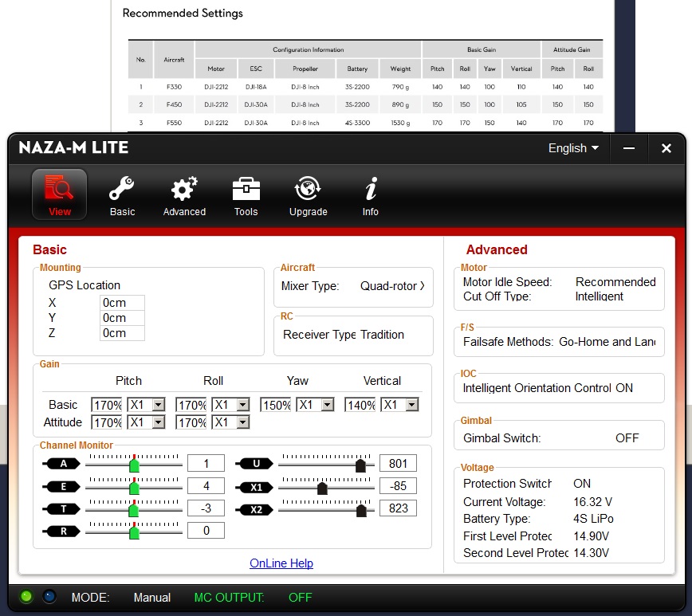Open the Basic wrench icon
The height and width of the screenshot is (616, 692).
pos(122,188)
